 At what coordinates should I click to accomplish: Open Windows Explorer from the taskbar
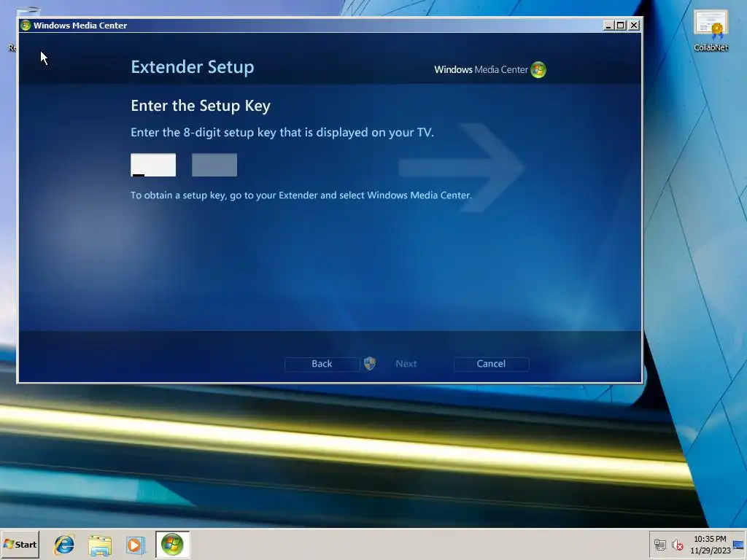(x=100, y=545)
